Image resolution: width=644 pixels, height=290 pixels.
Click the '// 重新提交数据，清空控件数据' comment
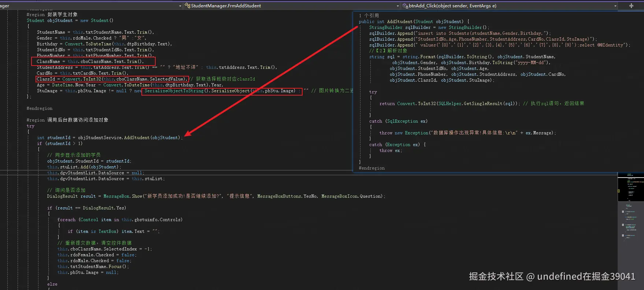click(x=95, y=243)
